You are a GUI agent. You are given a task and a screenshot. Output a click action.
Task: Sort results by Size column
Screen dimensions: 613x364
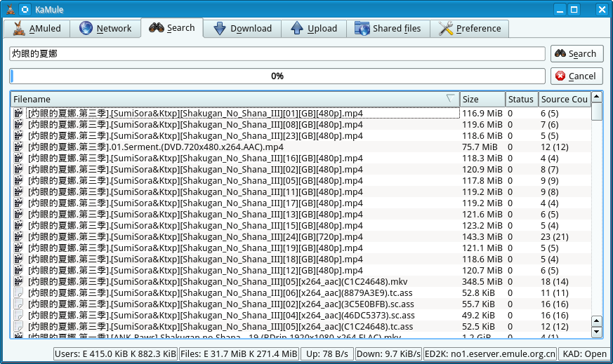[x=482, y=99]
